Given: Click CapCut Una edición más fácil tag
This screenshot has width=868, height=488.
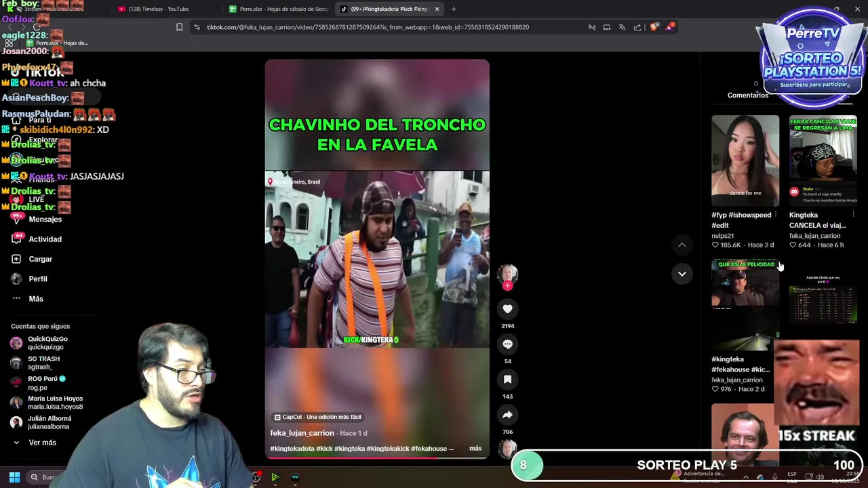Looking at the screenshot, I should click(317, 417).
